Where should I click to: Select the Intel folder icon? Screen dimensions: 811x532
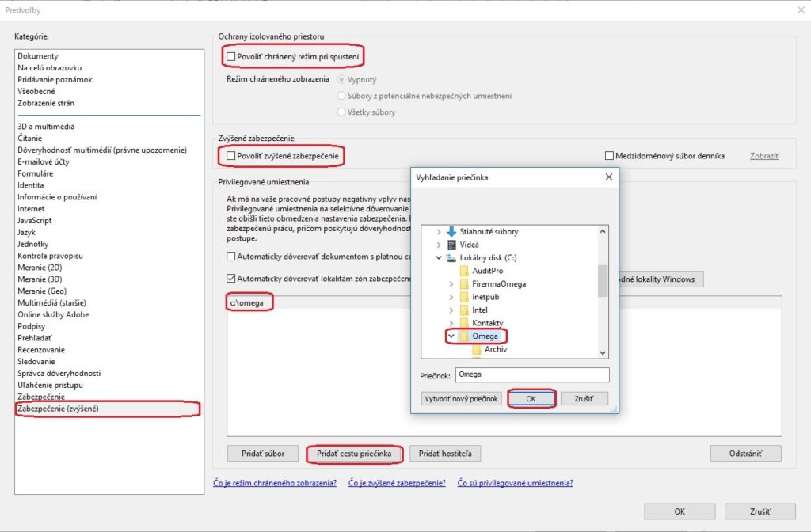(x=464, y=310)
